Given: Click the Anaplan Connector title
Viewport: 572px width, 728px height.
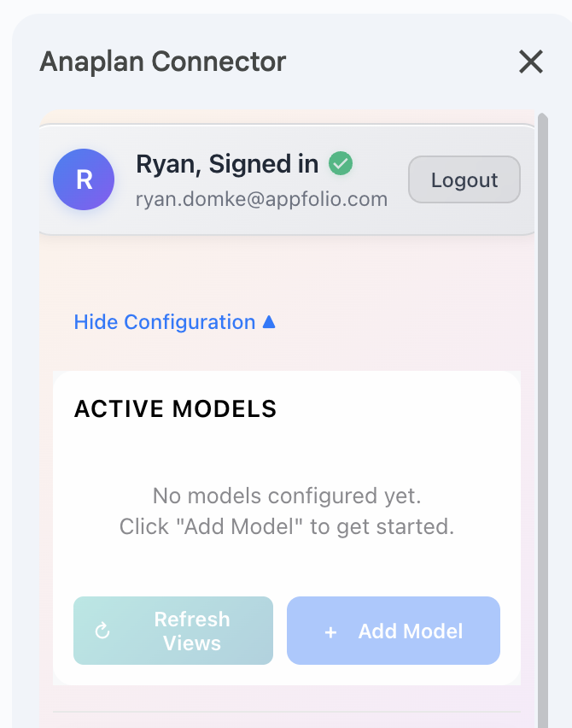Looking at the screenshot, I should coord(163,62).
